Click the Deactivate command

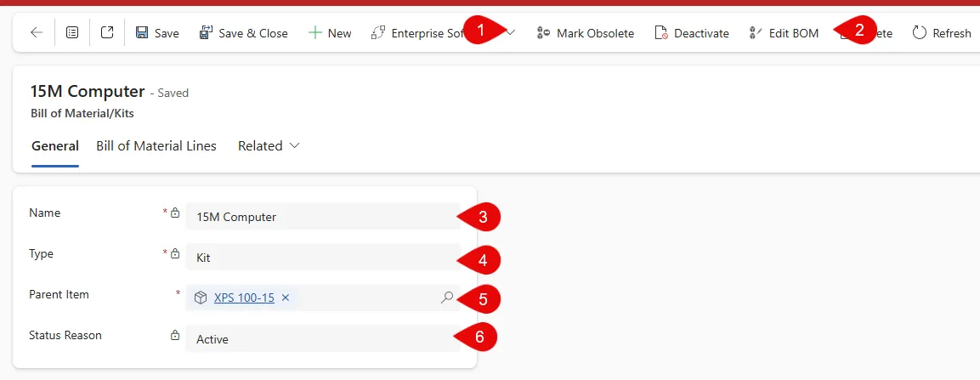click(691, 33)
